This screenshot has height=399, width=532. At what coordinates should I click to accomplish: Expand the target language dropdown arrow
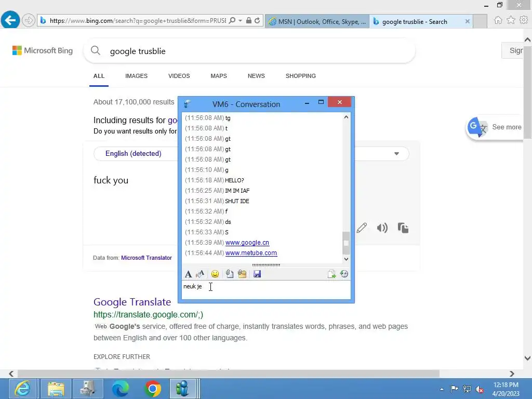(396, 154)
